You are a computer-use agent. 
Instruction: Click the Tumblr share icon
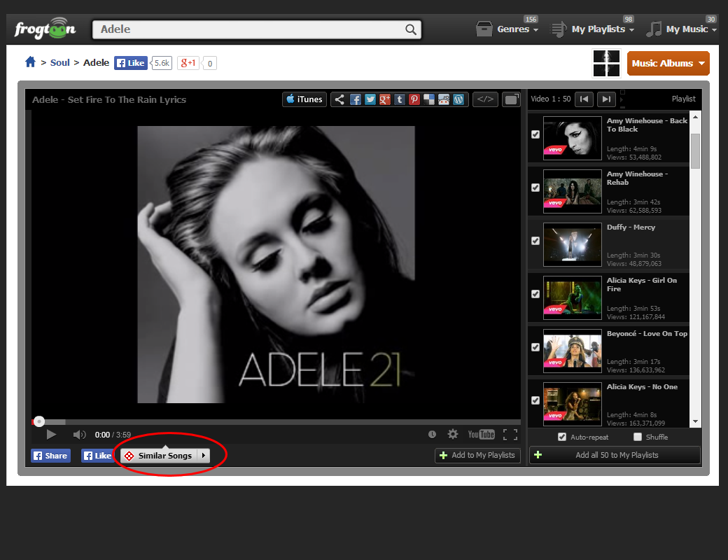(x=400, y=99)
